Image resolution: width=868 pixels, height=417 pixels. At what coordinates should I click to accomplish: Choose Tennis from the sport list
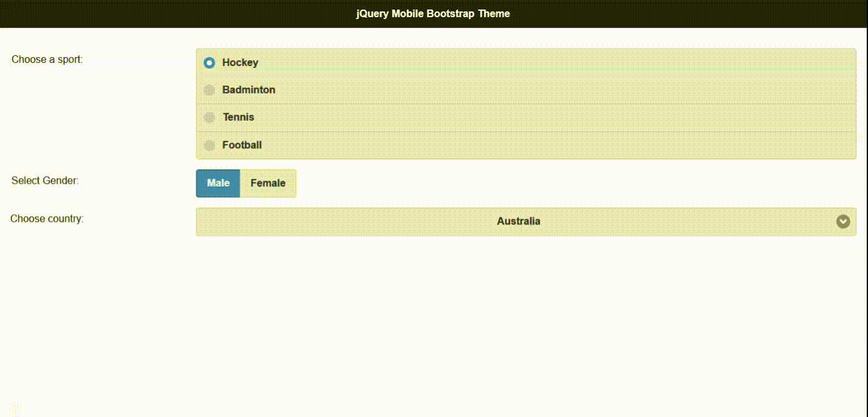point(238,117)
